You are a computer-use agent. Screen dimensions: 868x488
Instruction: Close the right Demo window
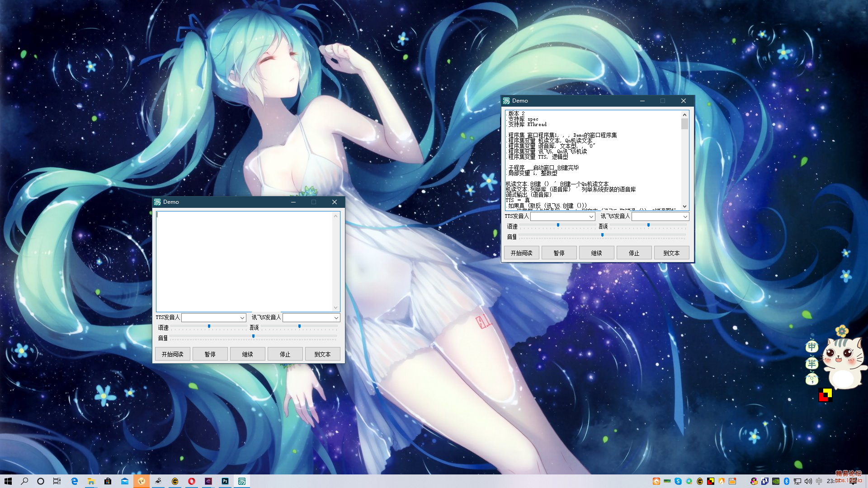point(684,101)
